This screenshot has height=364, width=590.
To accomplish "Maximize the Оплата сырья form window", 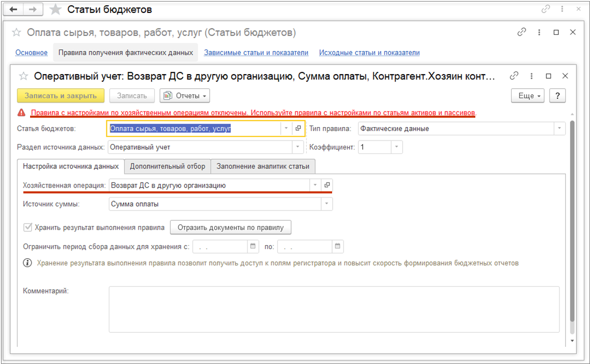I will tap(556, 32).
